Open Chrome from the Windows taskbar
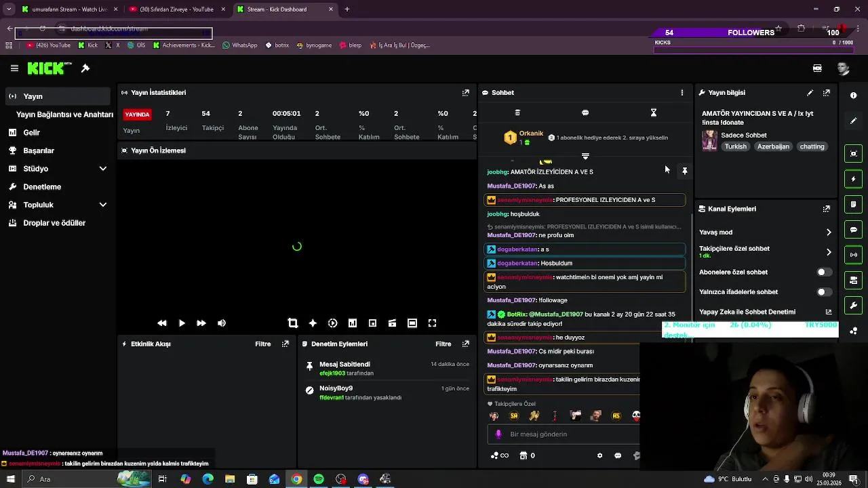This screenshot has height=488, width=868. point(296,479)
